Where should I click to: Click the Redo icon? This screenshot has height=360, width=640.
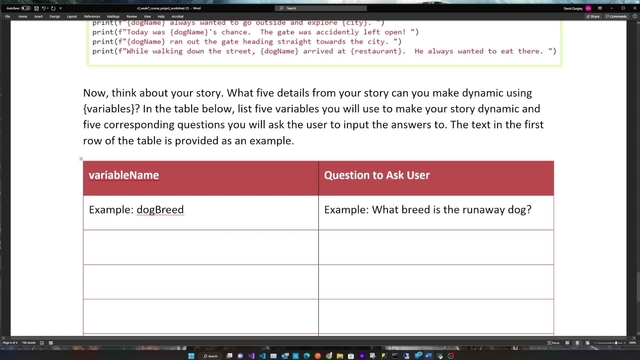point(53,8)
